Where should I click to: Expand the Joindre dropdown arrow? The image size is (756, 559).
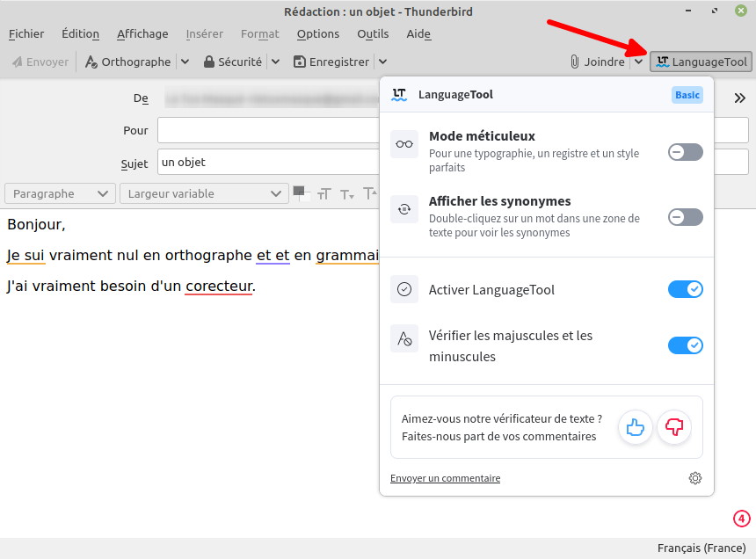(638, 62)
